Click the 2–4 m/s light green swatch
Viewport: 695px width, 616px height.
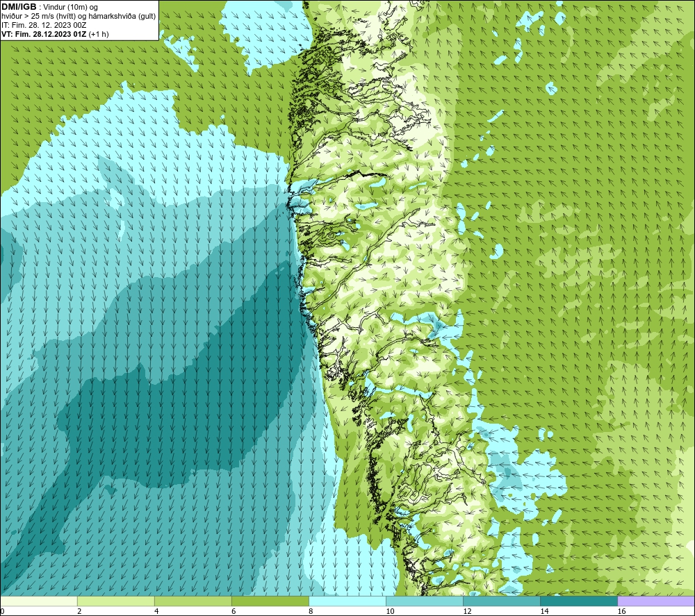click(115, 601)
